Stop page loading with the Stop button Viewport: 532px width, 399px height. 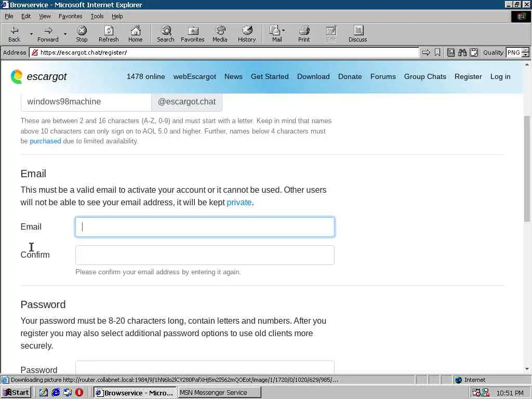[82, 34]
